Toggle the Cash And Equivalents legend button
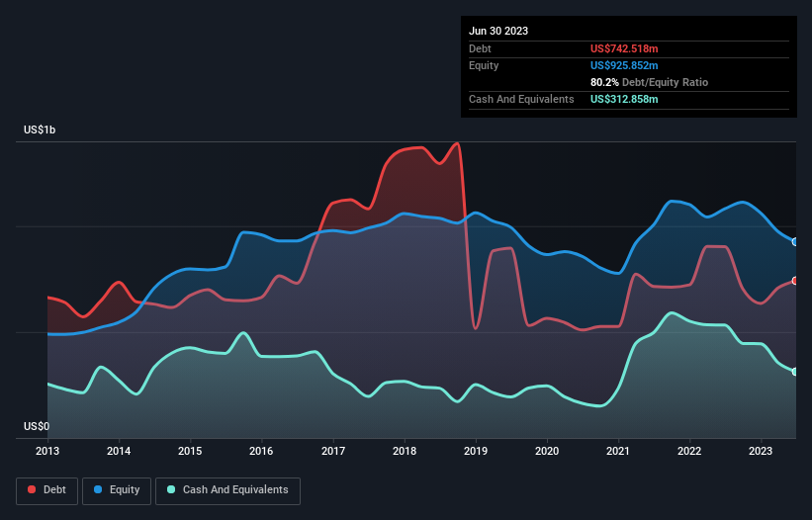This screenshot has height=520, width=812. [x=227, y=490]
